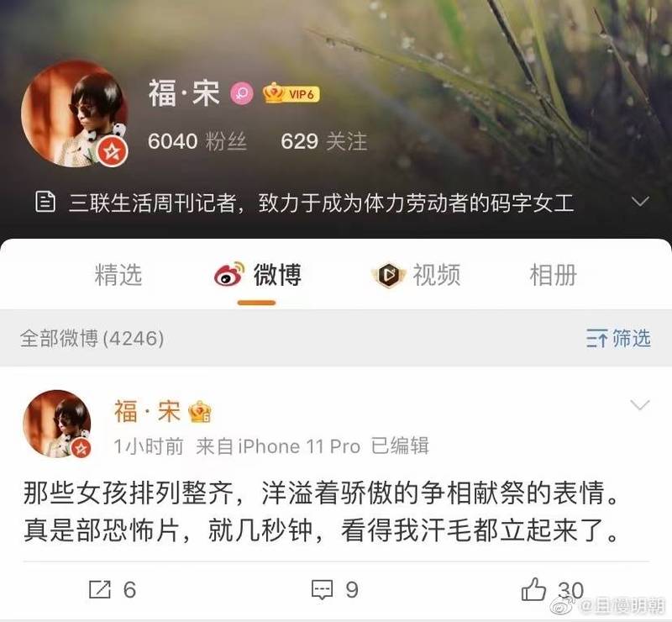Viewport: 672px width, 622px height.
Task: Like the post with thumbs-up icon
Action: click(533, 589)
